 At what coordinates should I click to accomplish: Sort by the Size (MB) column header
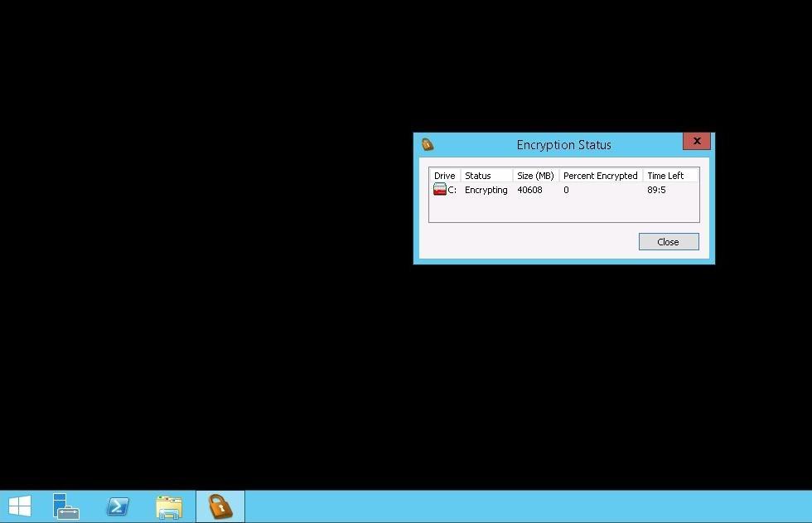tap(536, 176)
